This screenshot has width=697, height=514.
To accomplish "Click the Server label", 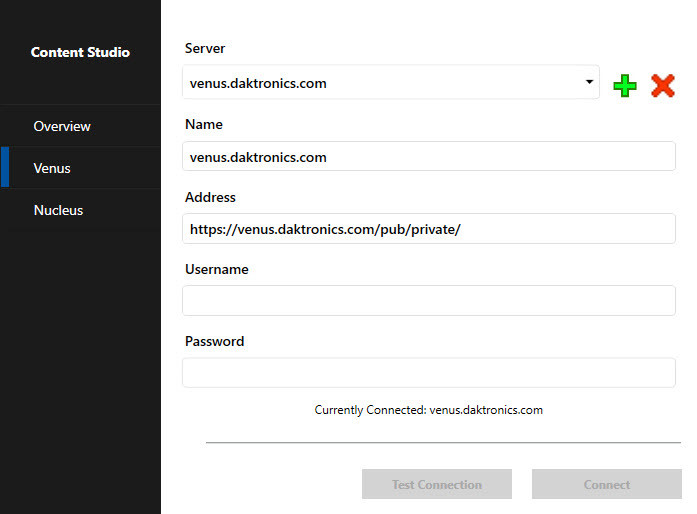I will (x=205, y=48).
